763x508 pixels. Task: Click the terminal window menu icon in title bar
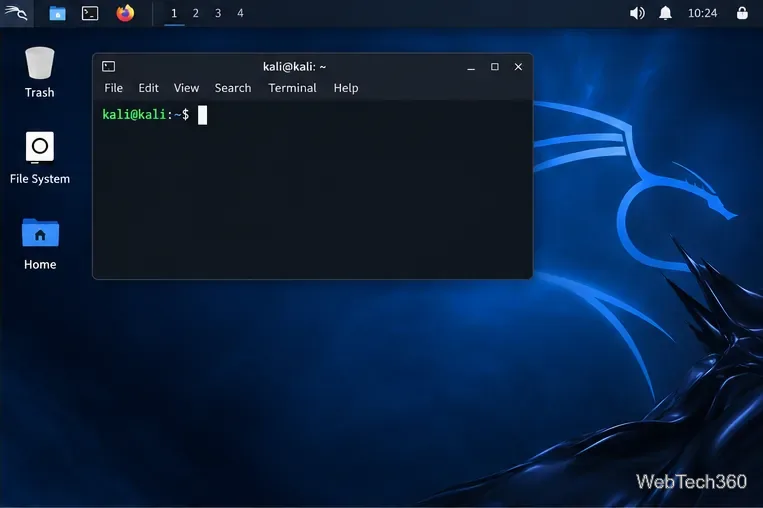pyautogui.click(x=109, y=67)
